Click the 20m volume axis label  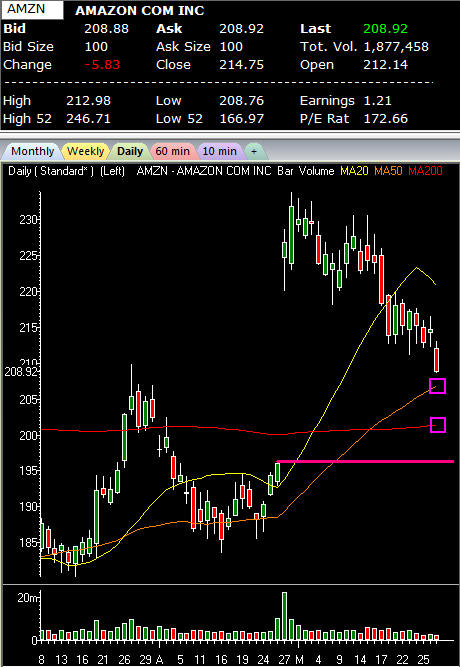click(x=28, y=598)
